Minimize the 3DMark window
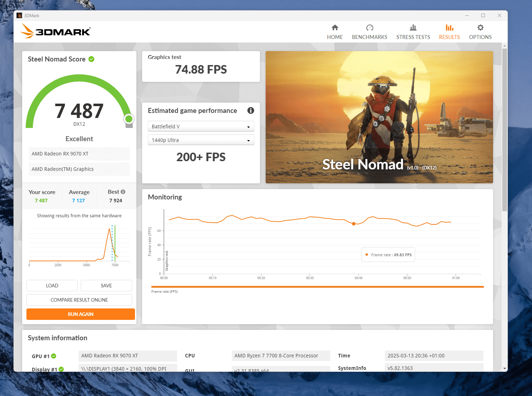Screen dimensions: 532x396 (467, 15)
